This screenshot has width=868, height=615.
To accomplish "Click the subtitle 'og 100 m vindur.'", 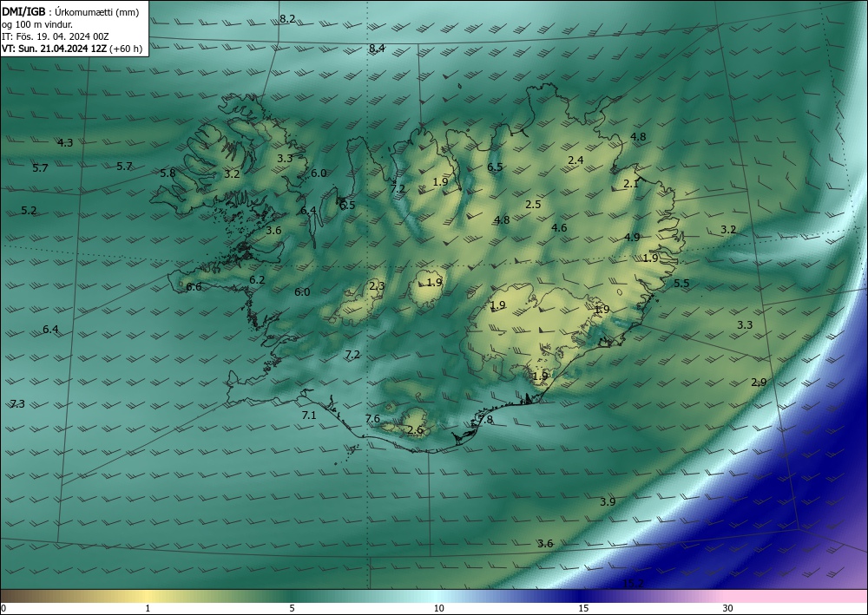I will click(37, 24).
